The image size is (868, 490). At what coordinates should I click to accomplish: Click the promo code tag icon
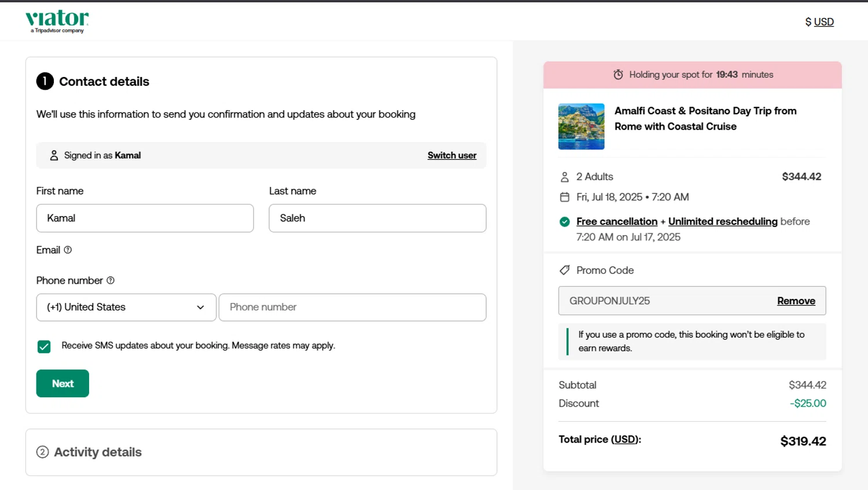tap(565, 270)
